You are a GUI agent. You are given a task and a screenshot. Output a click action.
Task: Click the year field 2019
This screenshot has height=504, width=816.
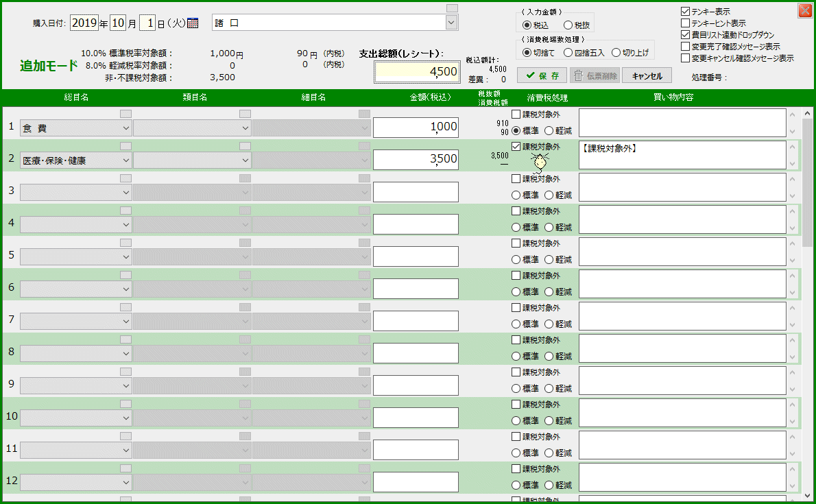[x=84, y=23]
